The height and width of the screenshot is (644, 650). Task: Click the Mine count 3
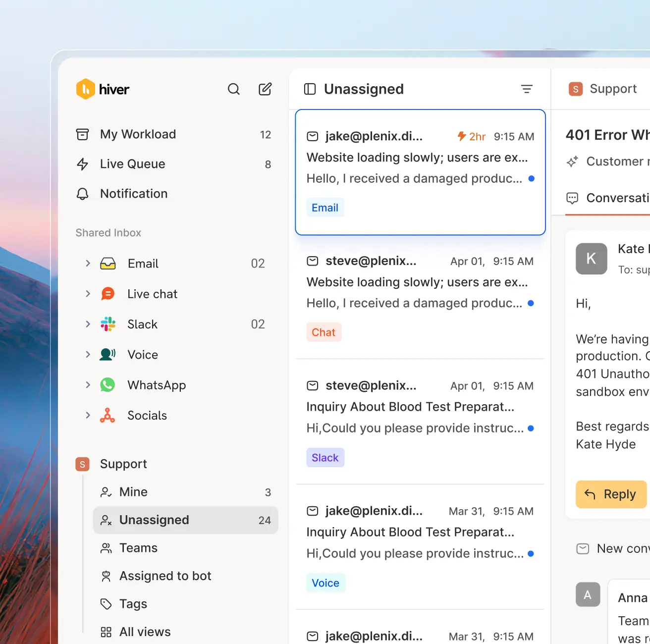(x=268, y=492)
